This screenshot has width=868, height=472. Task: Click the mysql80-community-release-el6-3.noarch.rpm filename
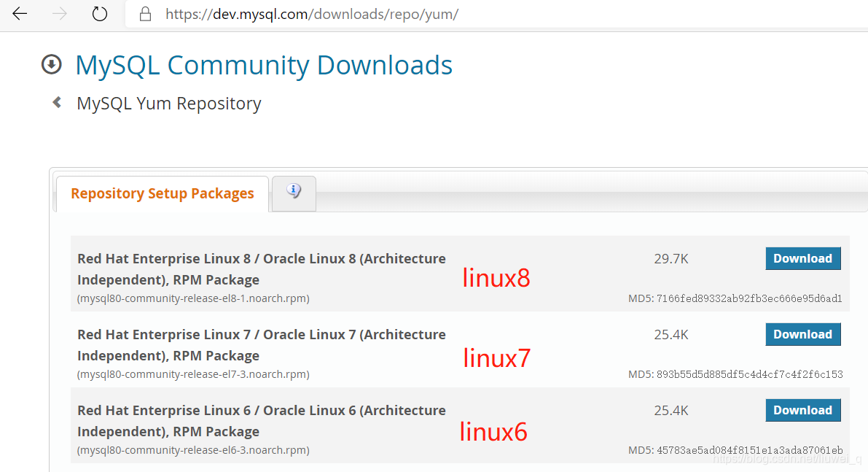coord(193,450)
